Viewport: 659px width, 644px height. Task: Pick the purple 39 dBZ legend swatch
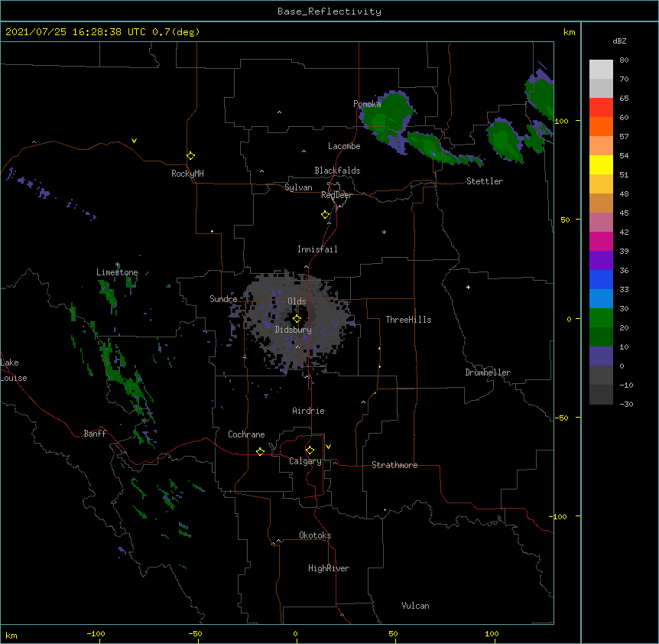pyautogui.click(x=601, y=261)
